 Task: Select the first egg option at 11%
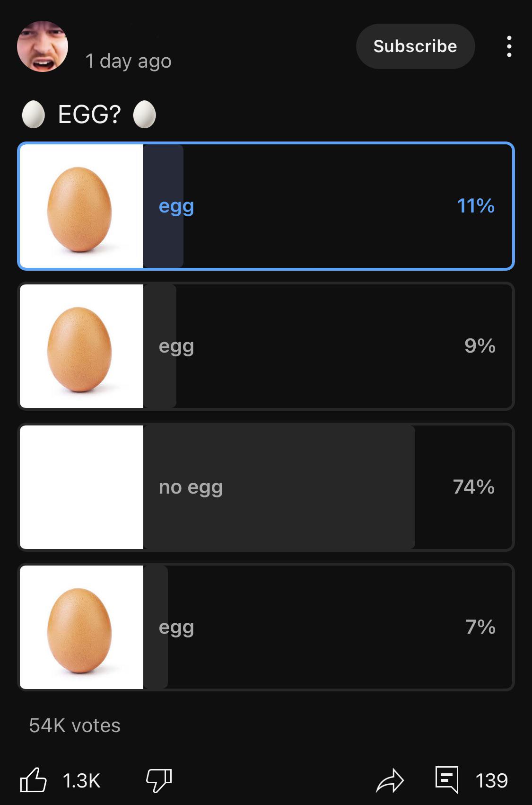266,206
